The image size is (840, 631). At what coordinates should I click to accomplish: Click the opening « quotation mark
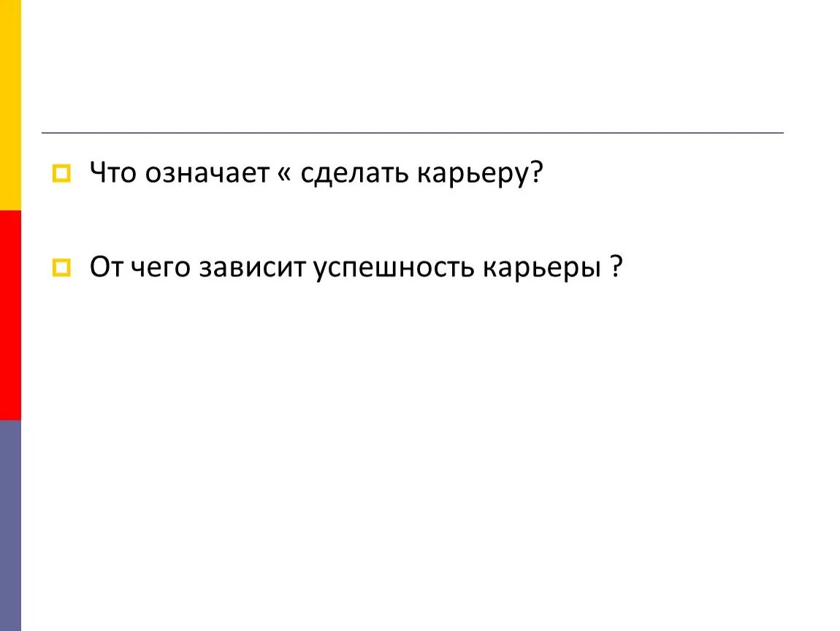tap(284, 175)
